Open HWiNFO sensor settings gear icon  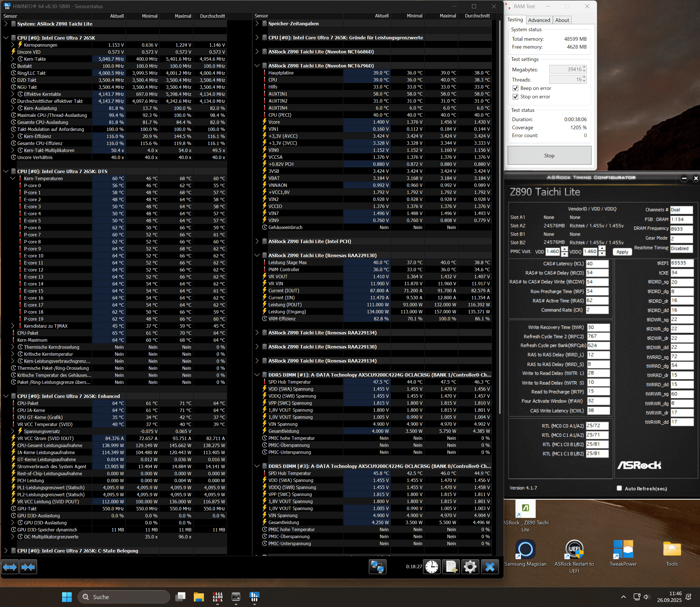click(470, 567)
